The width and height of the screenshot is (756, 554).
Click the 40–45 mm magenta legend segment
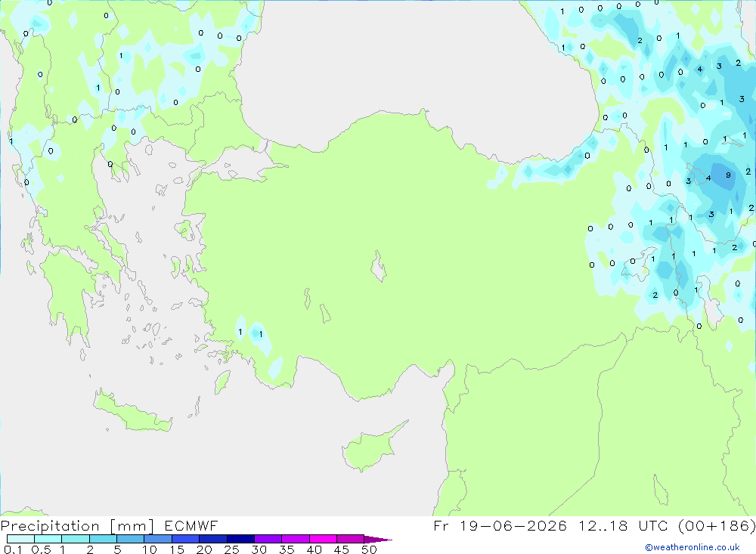click(x=323, y=539)
